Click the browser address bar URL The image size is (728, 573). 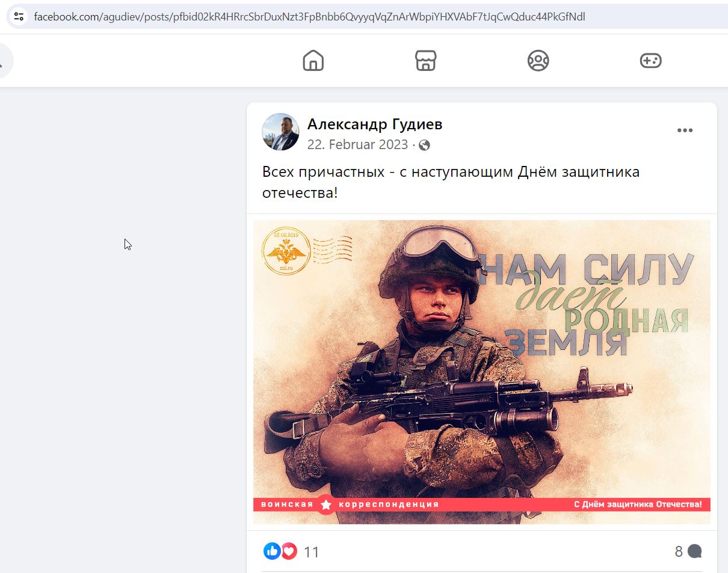coord(309,17)
